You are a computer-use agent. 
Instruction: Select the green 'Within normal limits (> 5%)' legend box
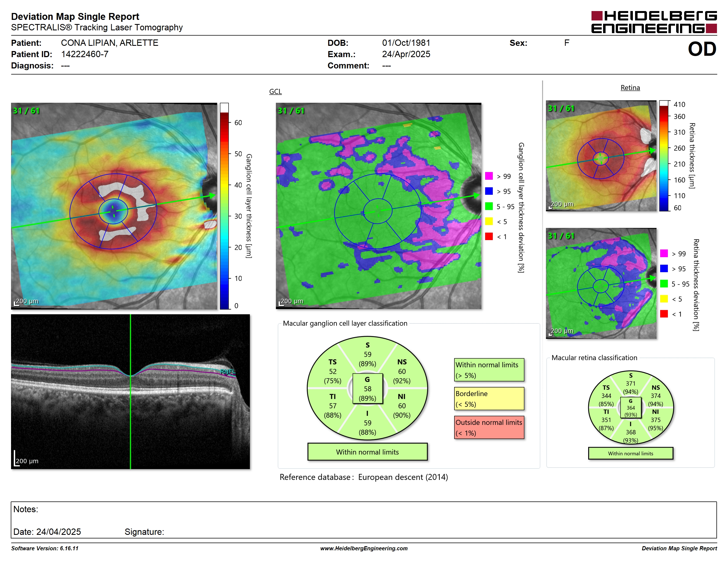coord(489,370)
